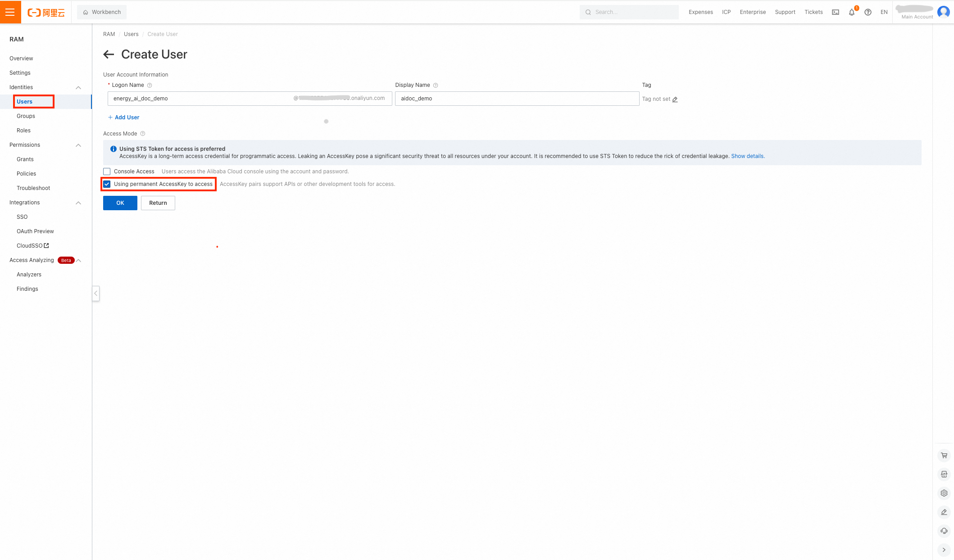Screen dimensions: 954x560
Task: Open the mobile APP icon in right sidebar
Action: point(944,474)
